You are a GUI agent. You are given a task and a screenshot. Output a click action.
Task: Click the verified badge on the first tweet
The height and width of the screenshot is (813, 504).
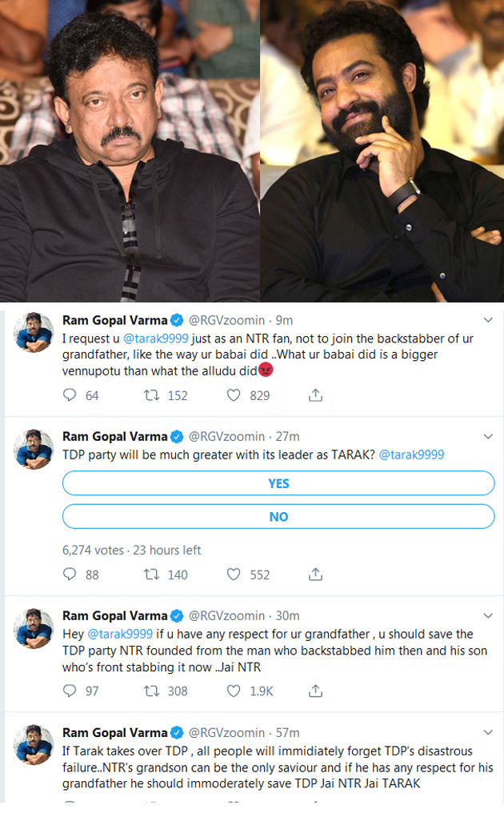coord(176,319)
